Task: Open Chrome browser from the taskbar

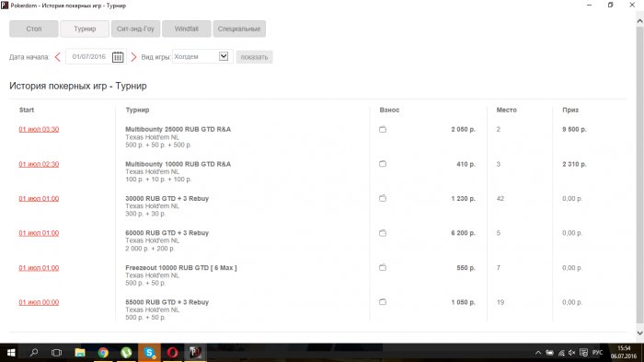Action: tap(103, 353)
